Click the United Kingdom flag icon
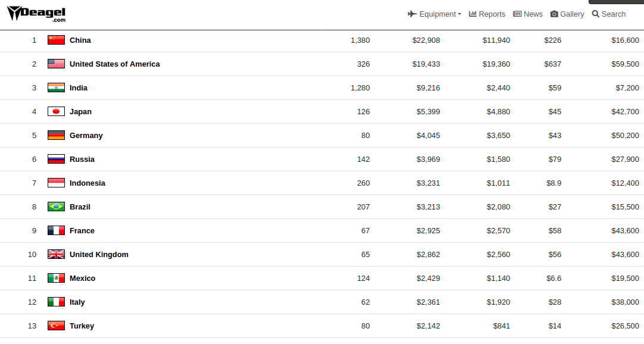644x344 pixels. tap(56, 254)
